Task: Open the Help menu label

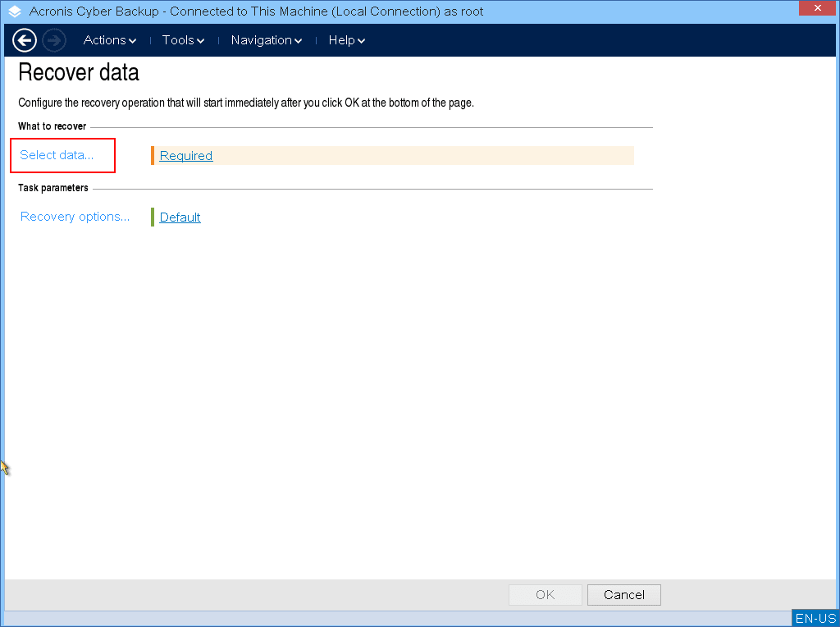Action: click(341, 40)
